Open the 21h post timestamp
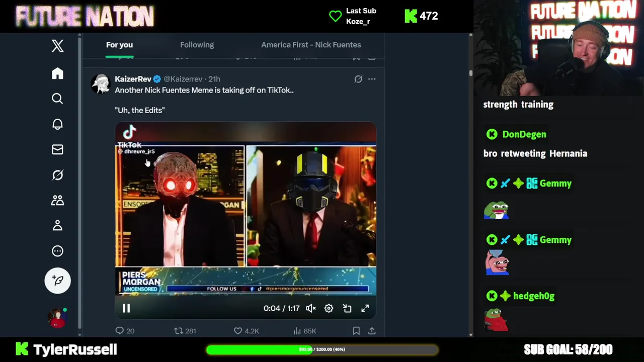The width and height of the screenshot is (644, 362). (214, 79)
